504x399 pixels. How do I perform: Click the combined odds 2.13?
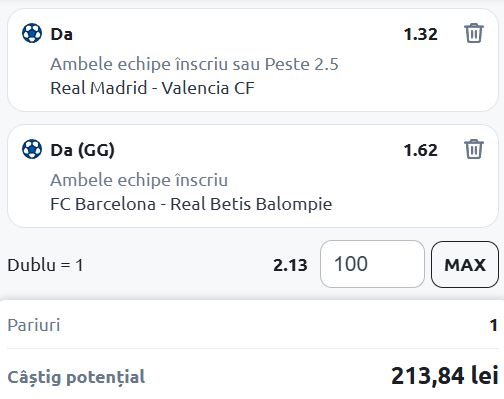click(x=290, y=265)
